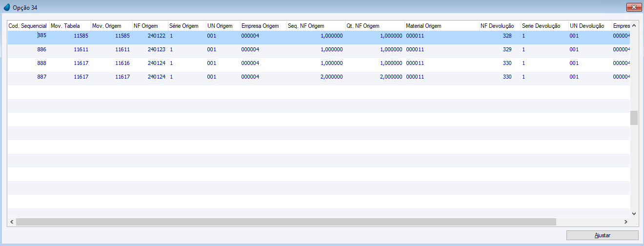The height and width of the screenshot is (246, 644).
Task: Click the horizontal scrollbar left arrow
Action: pyautogui.click(x=11, y=222)
